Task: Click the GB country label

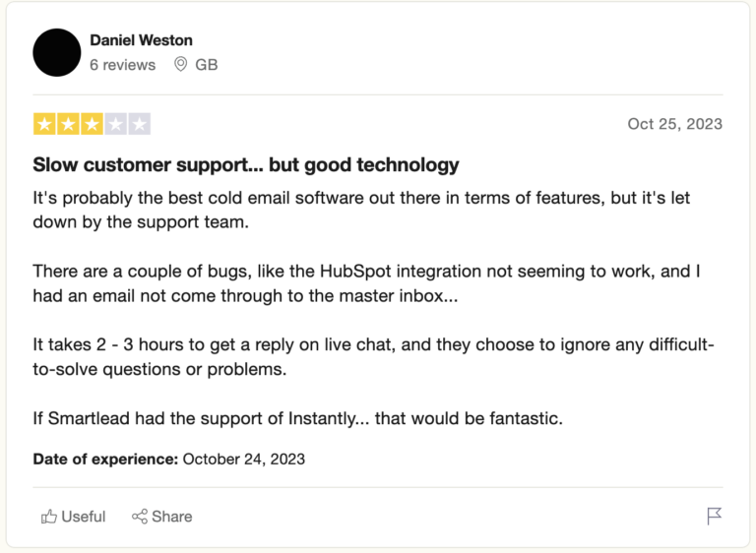Action: point(207,65)
